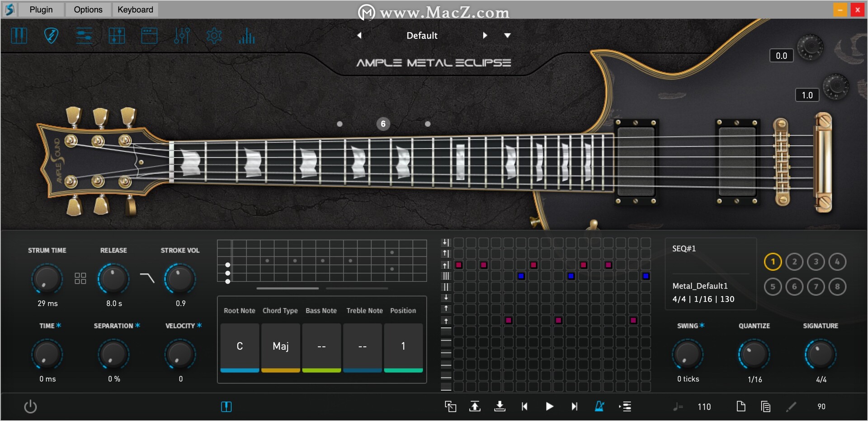Click the SEQ#1 label
Screen dimensions: 868x421
pyautogui.click(x=684, y=248)
